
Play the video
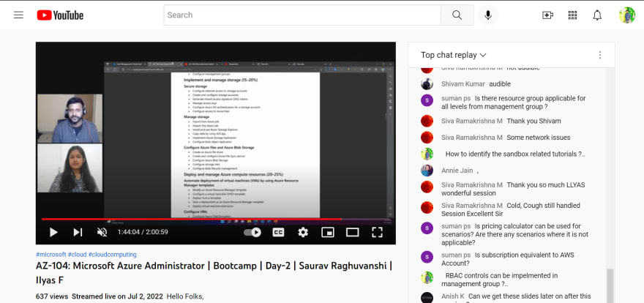pyautogui.click(x=53, y=233)
